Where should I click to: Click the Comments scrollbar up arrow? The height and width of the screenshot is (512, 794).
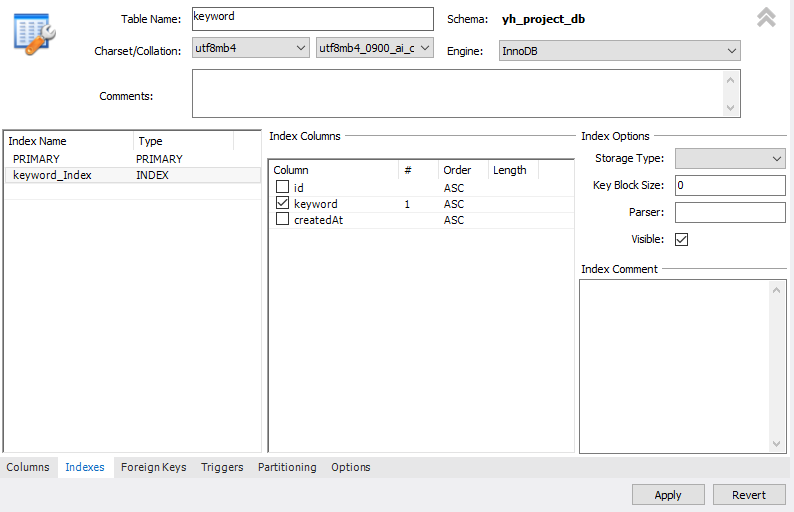coord(730,80)
